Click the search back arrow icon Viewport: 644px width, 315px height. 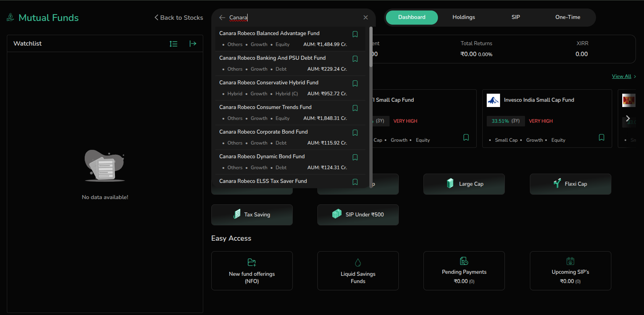[x=222, y=17]
